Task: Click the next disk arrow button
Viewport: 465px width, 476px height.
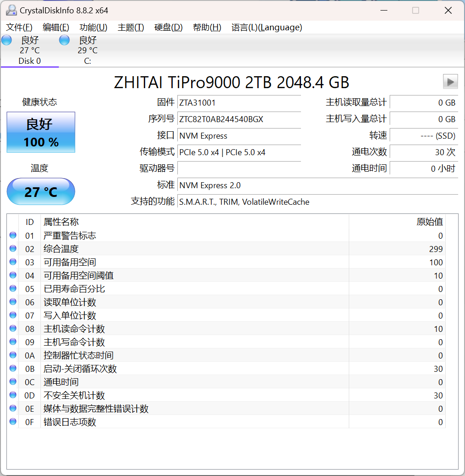Action: (x=450, y=82)
